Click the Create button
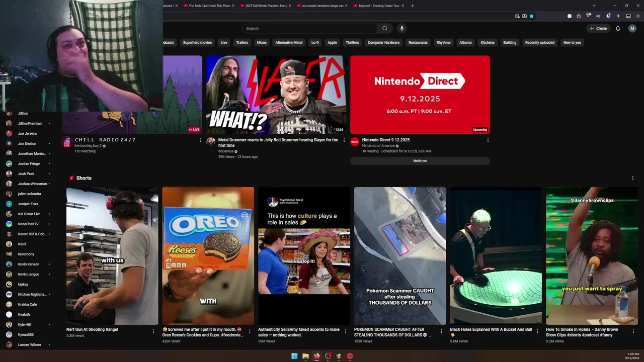The width and height of the screenshot is (644, 362). tap(598, 29)
